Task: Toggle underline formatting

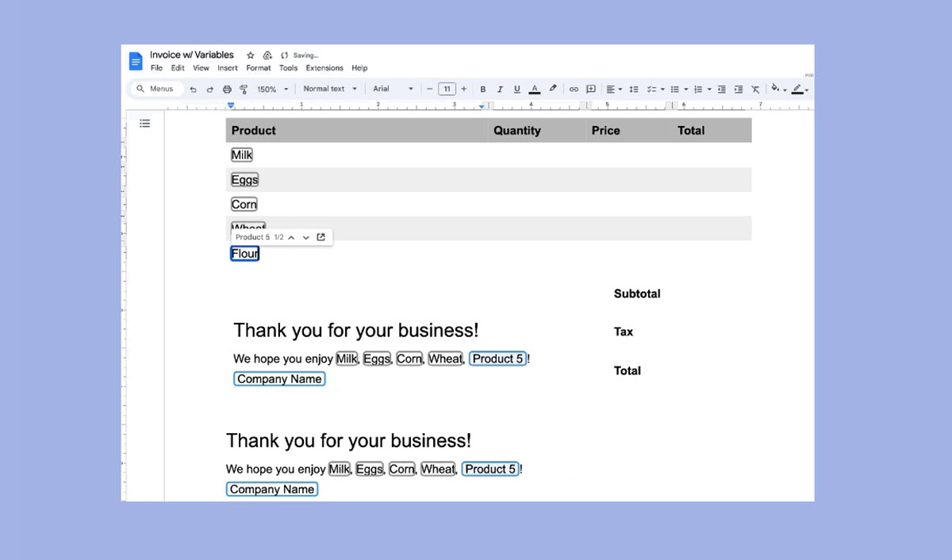Action: 517,90
